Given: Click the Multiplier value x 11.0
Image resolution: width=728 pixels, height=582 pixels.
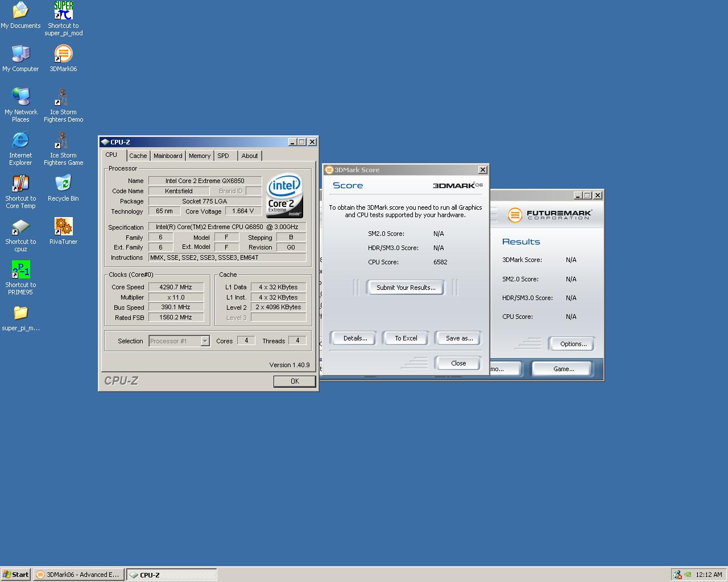Looking at the screenshot, I should click(176, 297).
